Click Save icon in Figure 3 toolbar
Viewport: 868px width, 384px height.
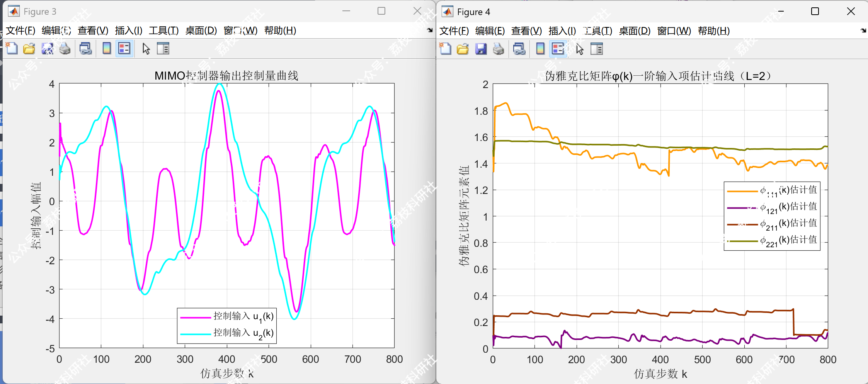pos(47,49)
